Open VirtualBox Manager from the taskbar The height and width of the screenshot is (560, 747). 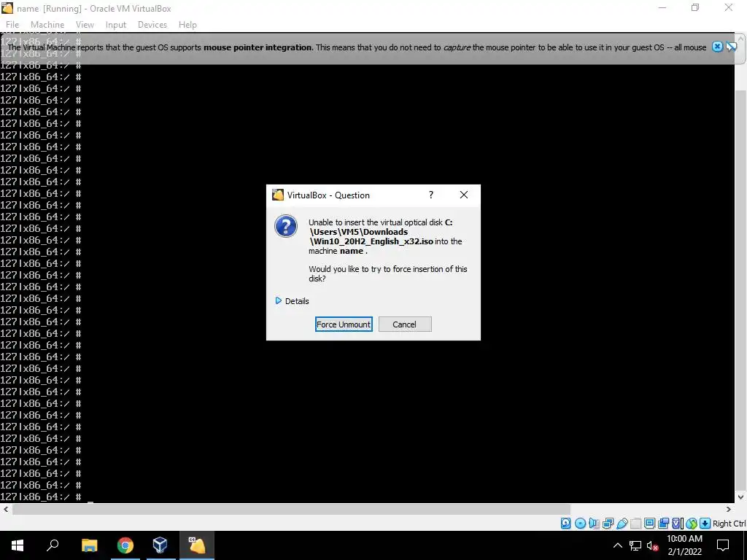click(160, 545)
